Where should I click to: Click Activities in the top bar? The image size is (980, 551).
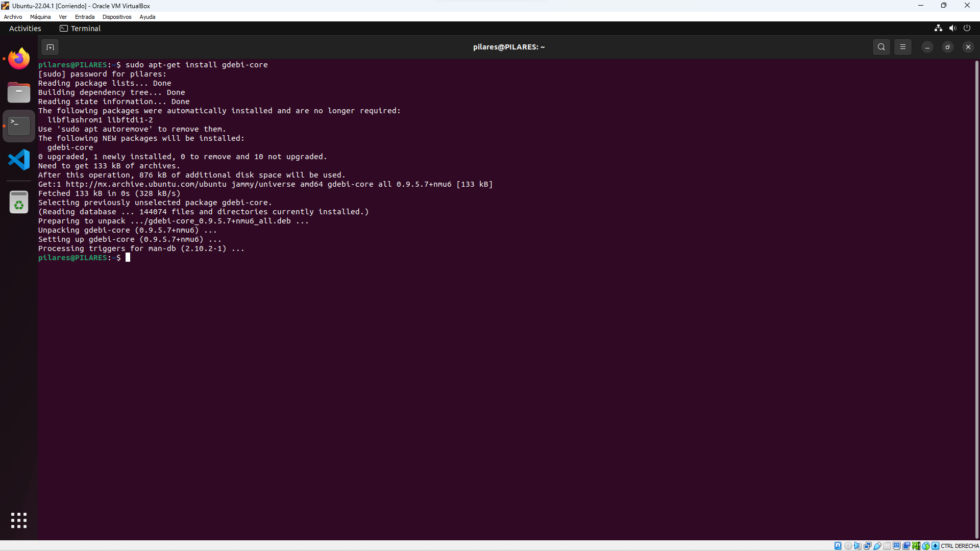25,29
